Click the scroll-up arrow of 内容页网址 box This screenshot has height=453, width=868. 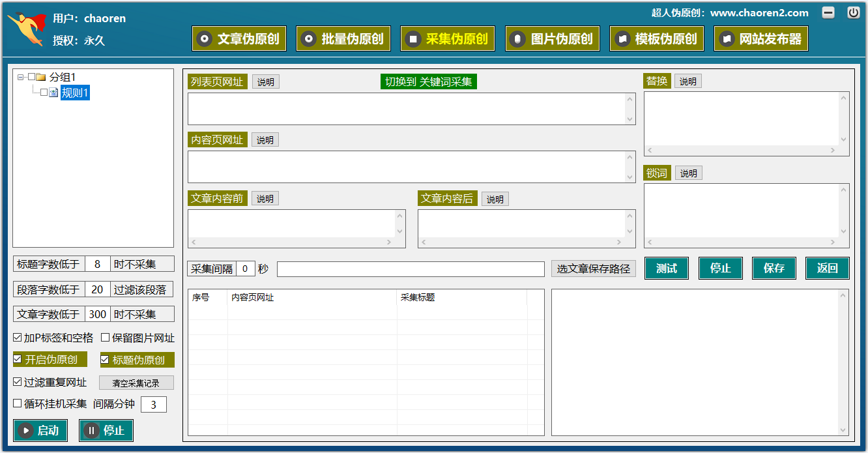pos(630,157)
